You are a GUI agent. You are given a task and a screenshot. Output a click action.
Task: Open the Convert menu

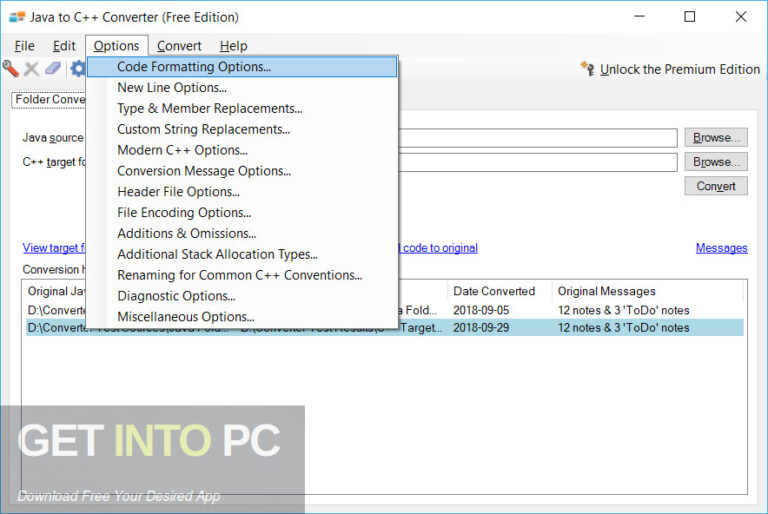point(179,46)
